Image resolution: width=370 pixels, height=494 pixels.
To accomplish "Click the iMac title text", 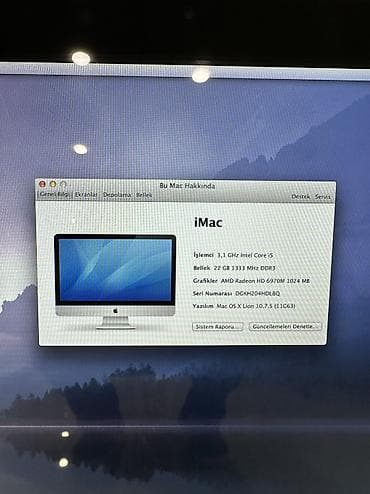I will coord(208,222).
